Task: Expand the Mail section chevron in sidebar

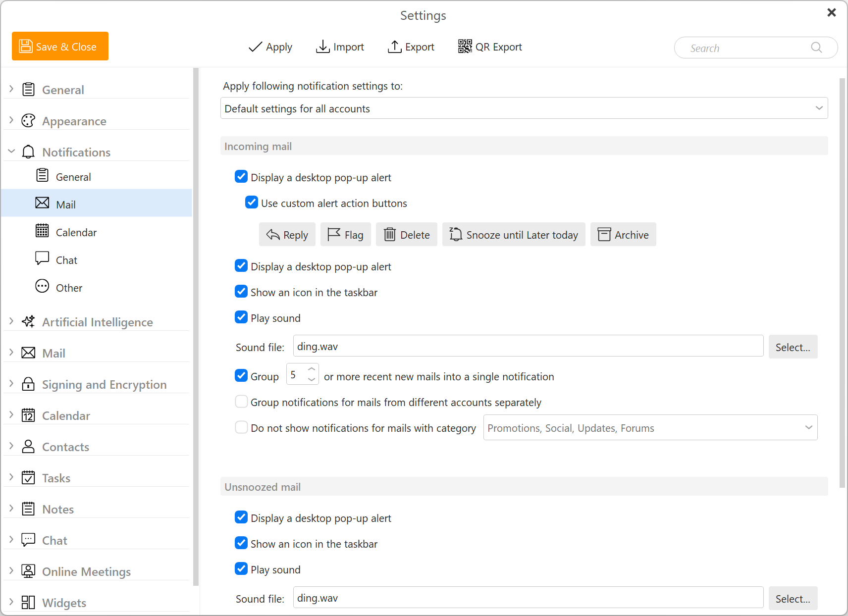Action: 11,353
